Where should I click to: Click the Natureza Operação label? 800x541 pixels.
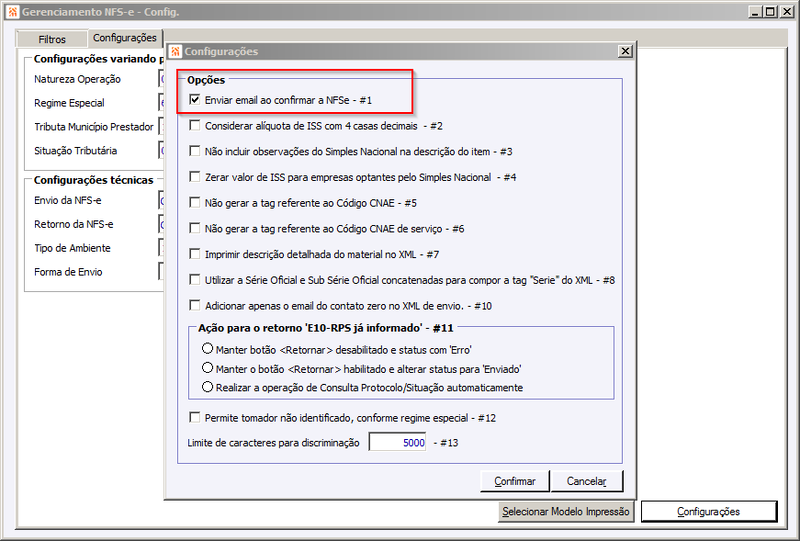pyautogui.click(x=78, y=79)
